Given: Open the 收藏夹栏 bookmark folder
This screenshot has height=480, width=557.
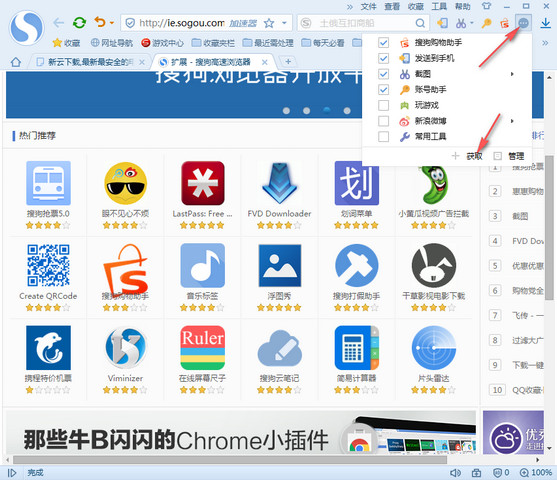Looking at the screenshot, I should tap(213, 43).
